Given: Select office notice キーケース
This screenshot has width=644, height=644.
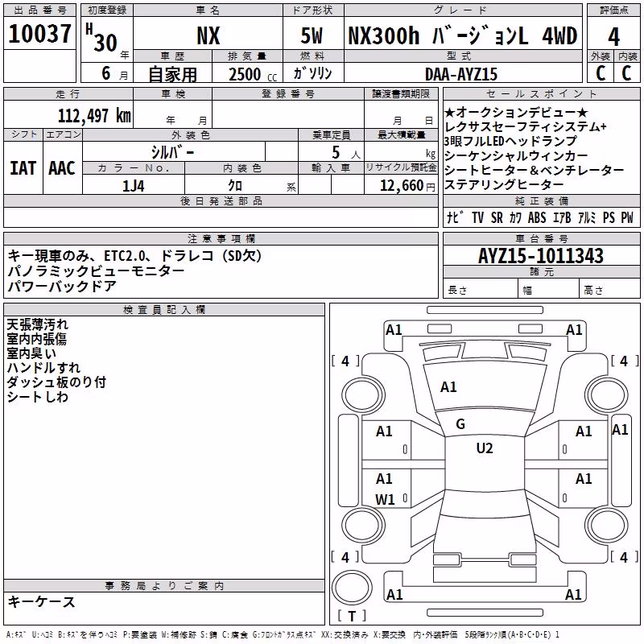Looking at the screenshot, I should coord(41,601).
